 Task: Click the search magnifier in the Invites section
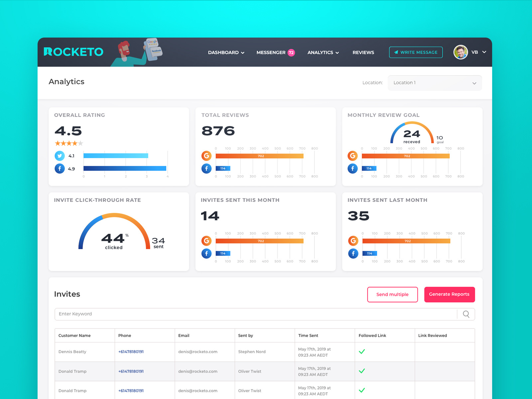click(465, 314)
